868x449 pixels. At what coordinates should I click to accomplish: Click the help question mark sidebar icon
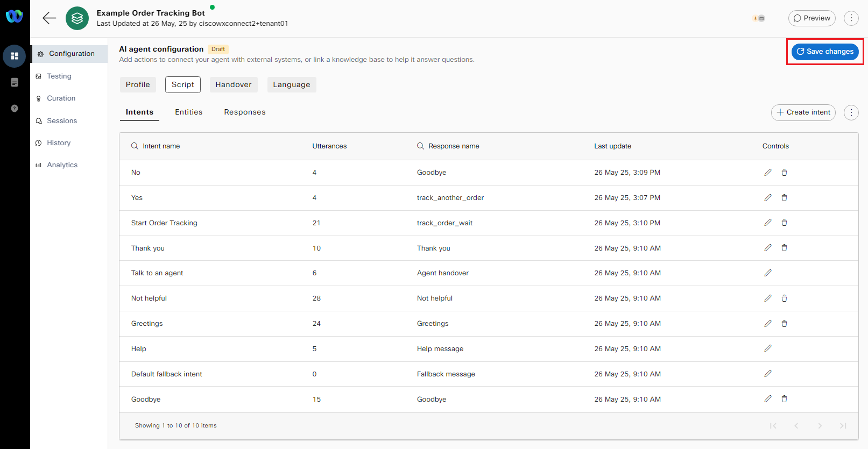click(x=15, y=109)
